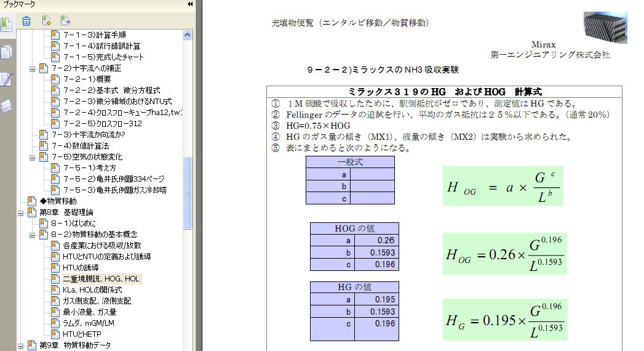This screenshot has height=351, width=644.
Task: Click HOG table cell value 0.26
Action: click(x=376, y=240)
